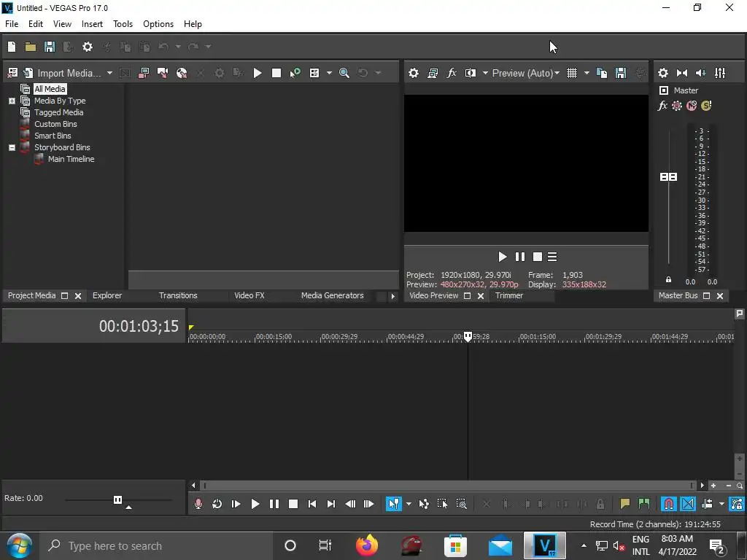Open a project with the folder icon

click(31, 47)
